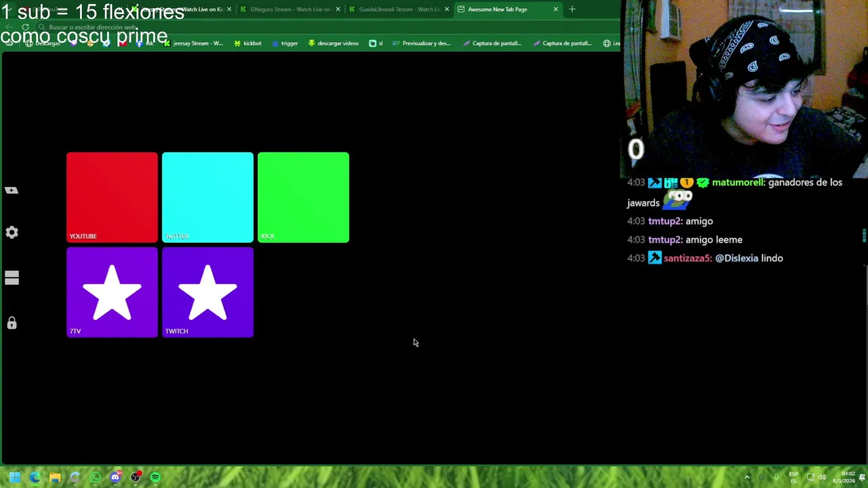Open the Previsualizar y des... bookmark

pyautogui.click(x=421, y=43)
